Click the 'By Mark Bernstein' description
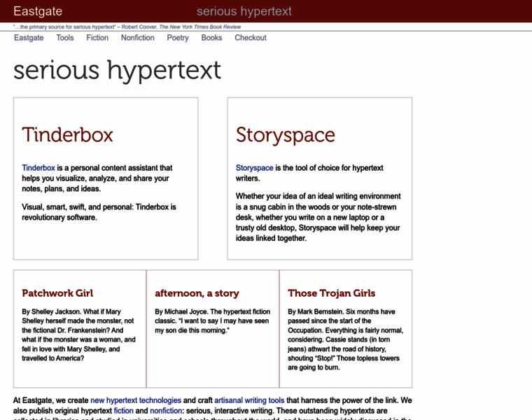Screen dimensions: 532x420 [x=345, y=339]
